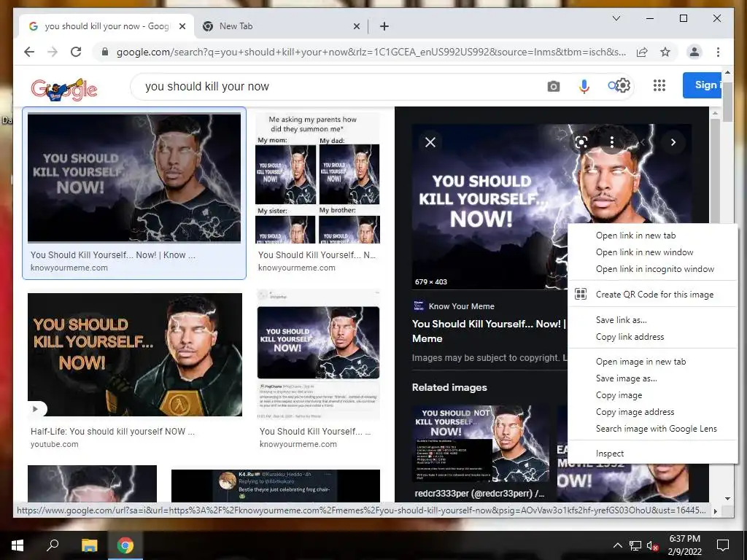The image size is (747, 560).
Task: Open preview image three-dot options
Action: tap(612, 142)
